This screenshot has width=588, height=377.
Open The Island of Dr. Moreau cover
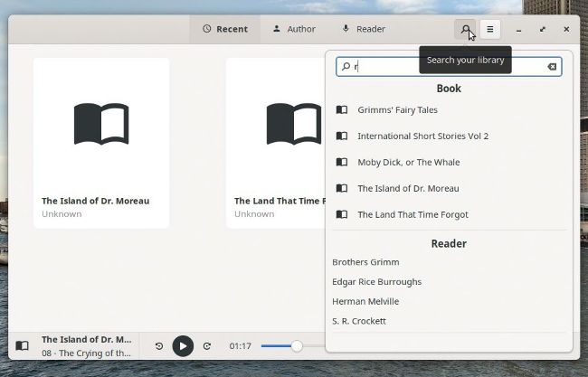coord(101,125)
